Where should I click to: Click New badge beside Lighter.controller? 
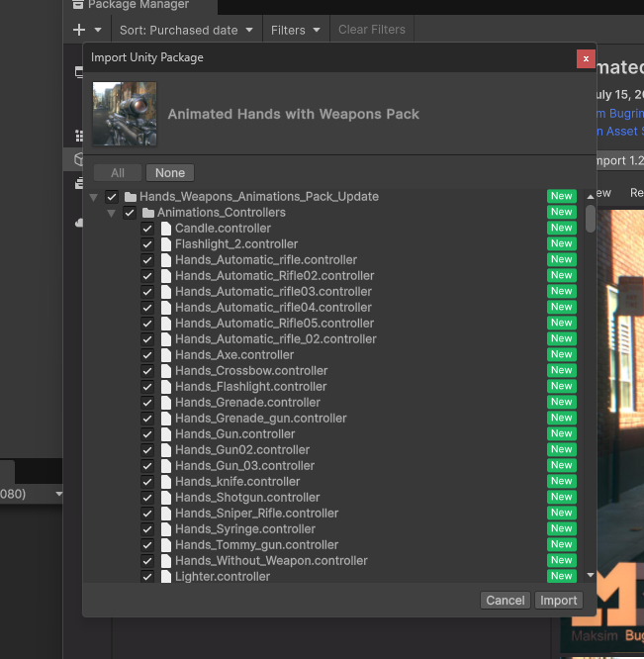pos(562,576)
